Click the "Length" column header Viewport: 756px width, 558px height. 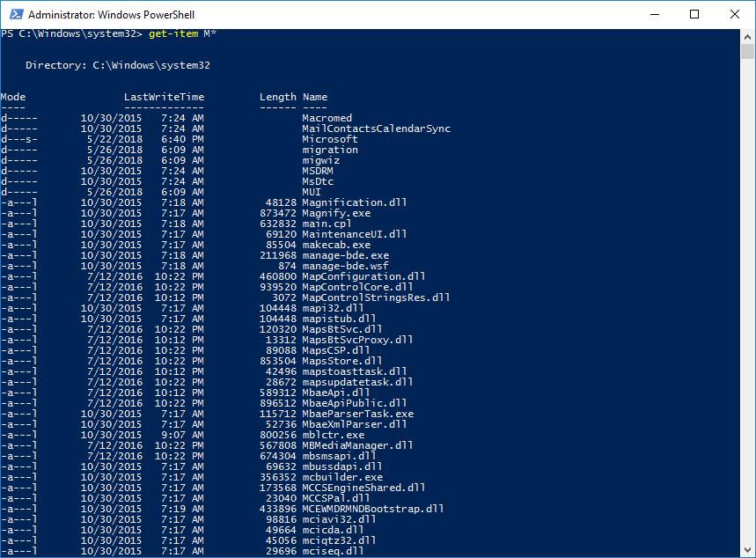pyautogui.click(x=277, y=97)
